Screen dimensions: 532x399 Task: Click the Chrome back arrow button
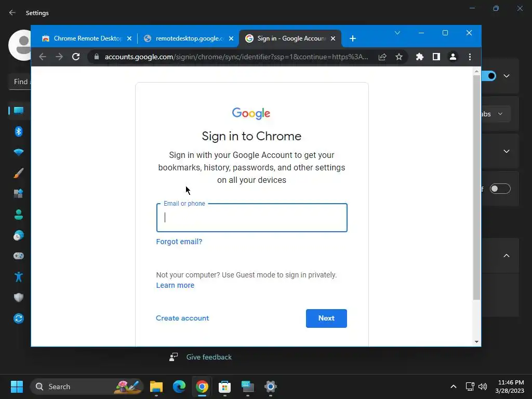[43, 57]
